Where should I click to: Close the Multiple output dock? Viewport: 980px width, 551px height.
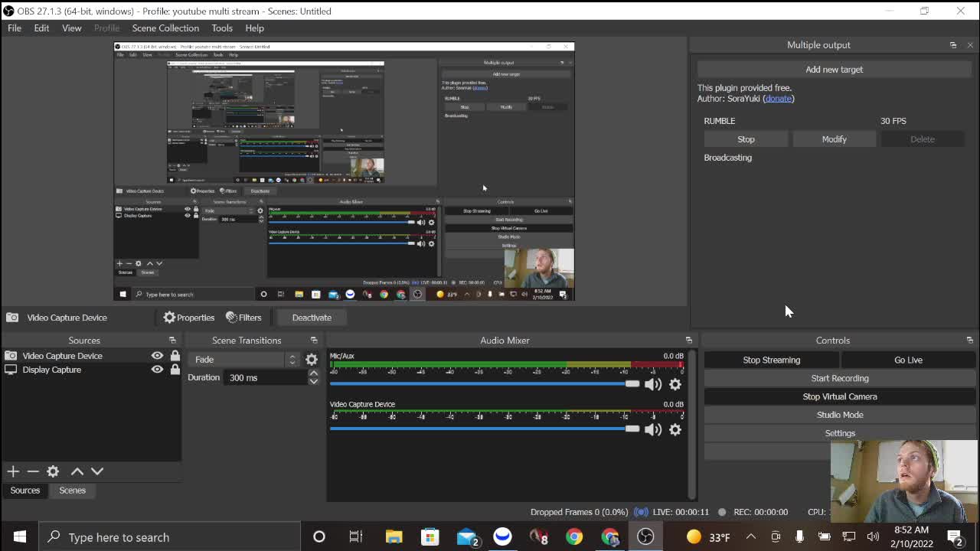tap(970, 45)
